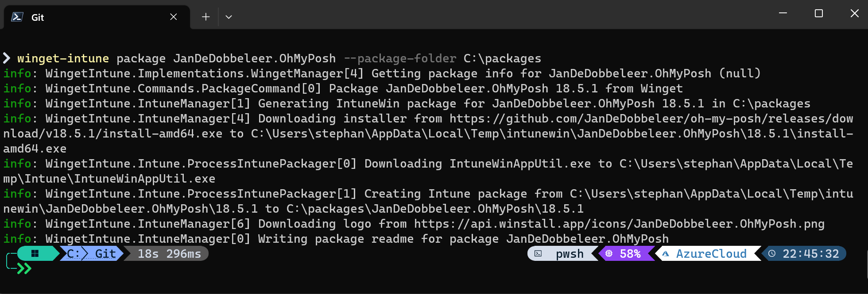Click the PowerShell icon in the Git tab
Screen dimensions: 868x294
click(x=17, y=17)
